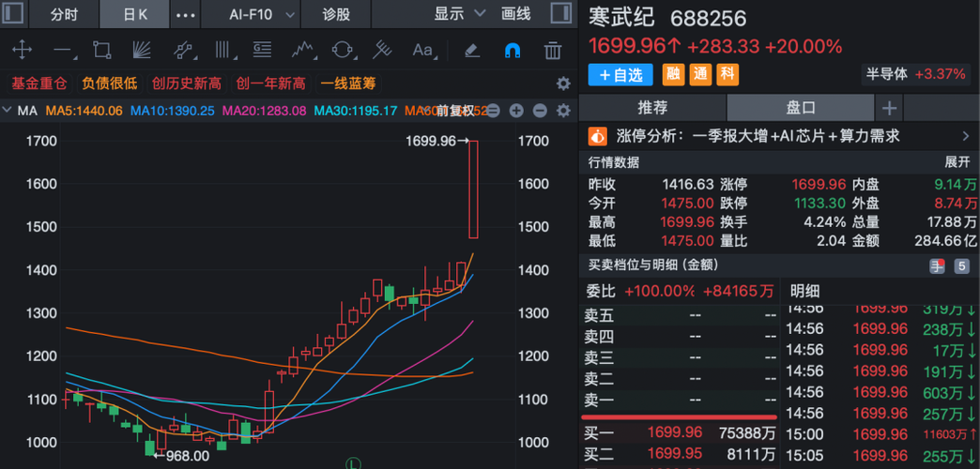Image resolution: width=980 pixels, height=469 pixels.
Task: Click the 15:00 trade detail row
Action: click(881, 434)
